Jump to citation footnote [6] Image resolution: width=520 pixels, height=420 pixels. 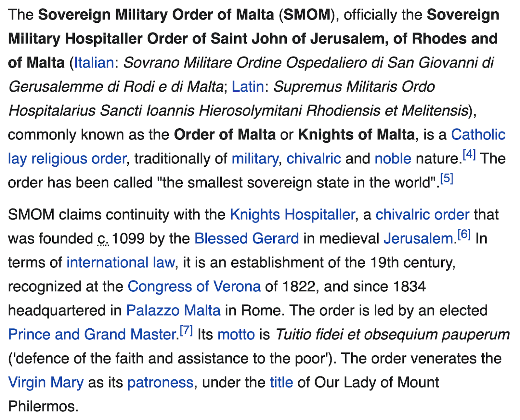tap(464, 234)
